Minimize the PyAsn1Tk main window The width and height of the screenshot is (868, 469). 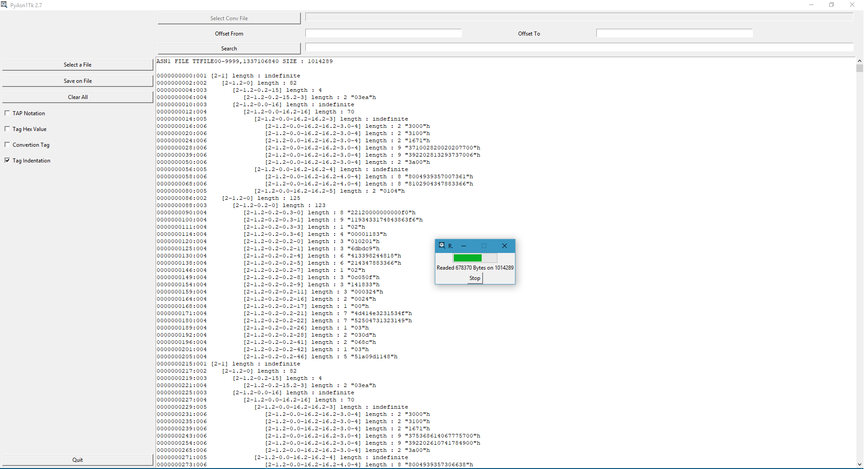click(811, 5)
